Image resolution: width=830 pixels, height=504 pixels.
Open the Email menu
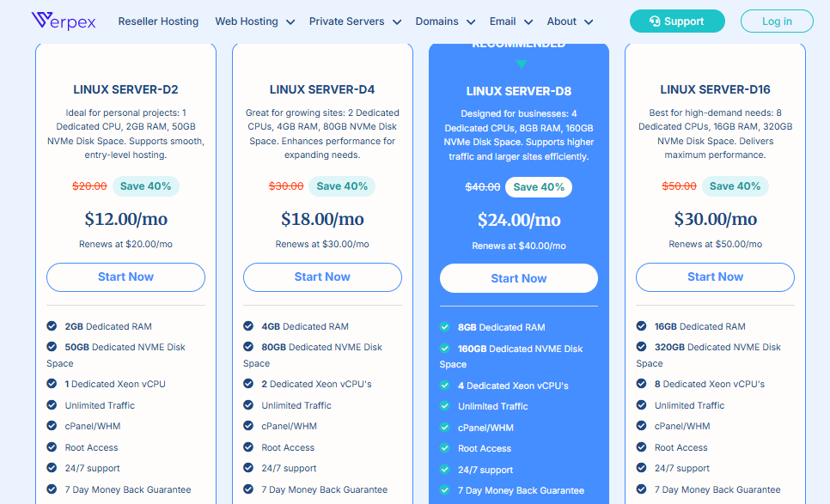[x=503, y=21]
